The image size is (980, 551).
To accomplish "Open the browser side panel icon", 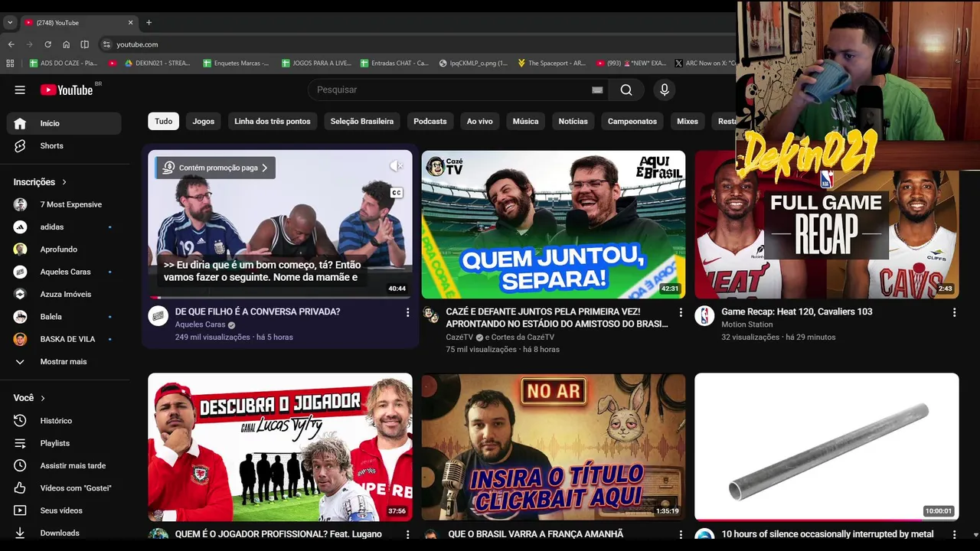I will point(84,44).
